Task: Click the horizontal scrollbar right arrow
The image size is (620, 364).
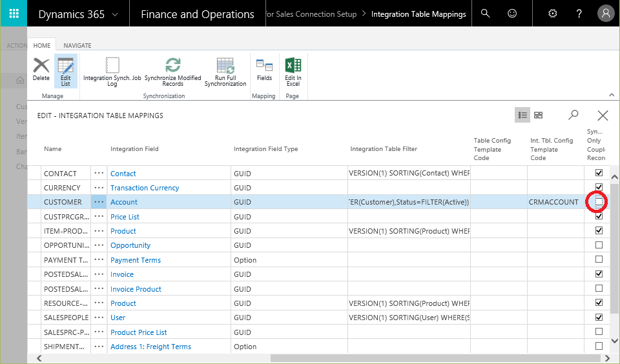Action: point(608,358)
